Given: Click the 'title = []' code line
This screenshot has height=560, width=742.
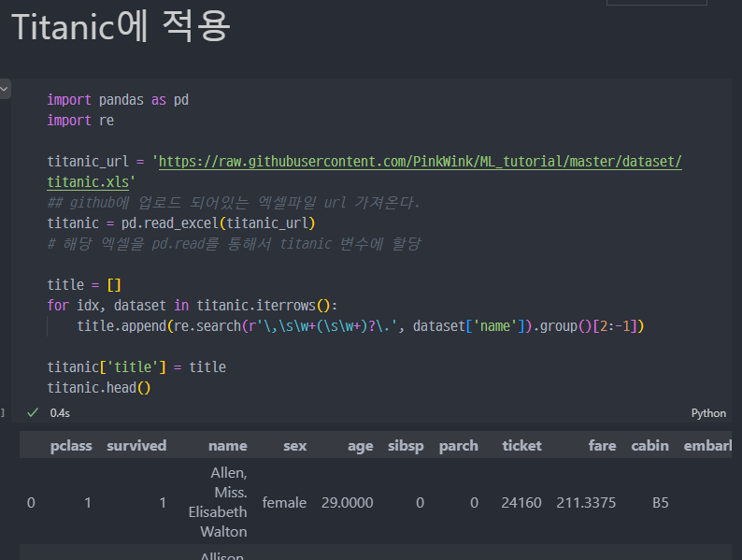Looking at the screenshot, I should 84,284.
